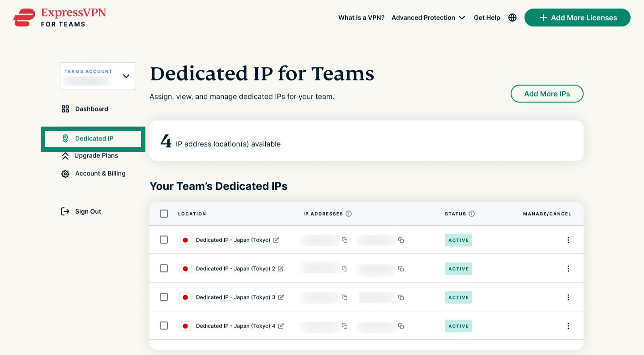Open Account & Billing settings
Image resolution: width=644 pixels, height=355 pixels.
93,174
